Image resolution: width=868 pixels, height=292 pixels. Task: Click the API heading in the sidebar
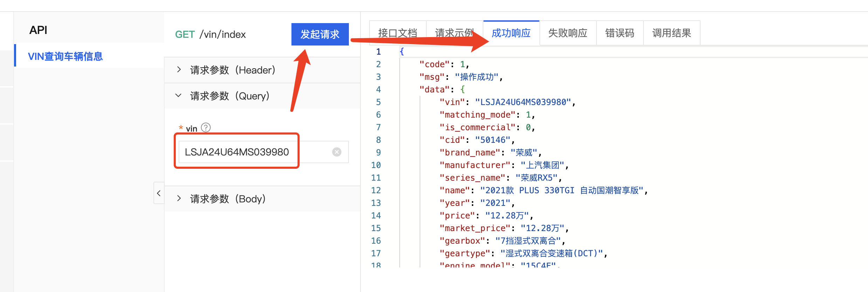38,30
